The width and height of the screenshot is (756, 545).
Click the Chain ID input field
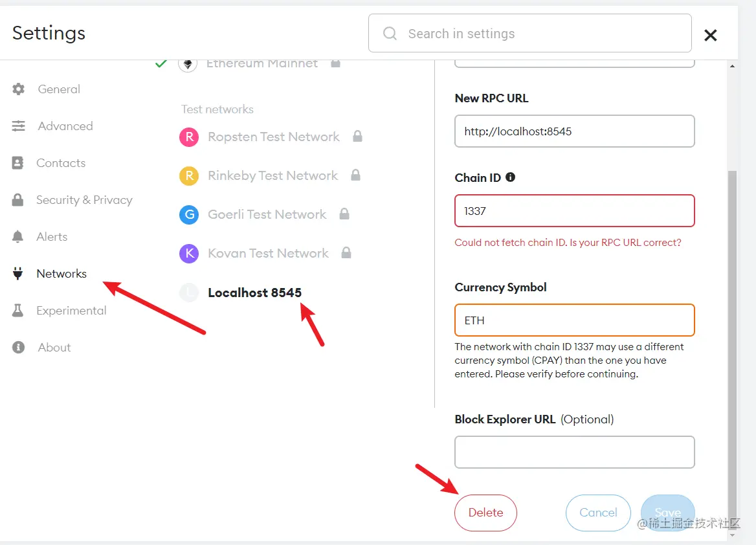click(x=574, y=211)
